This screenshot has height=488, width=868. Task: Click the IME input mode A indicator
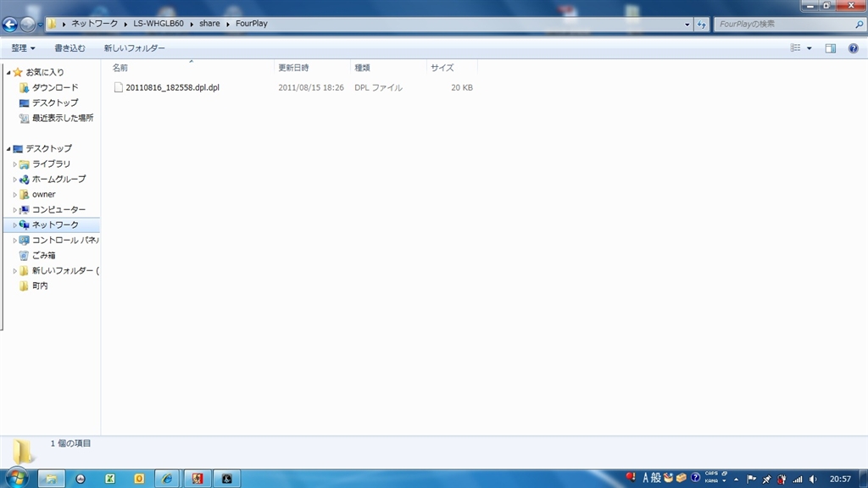pos(645,478)
